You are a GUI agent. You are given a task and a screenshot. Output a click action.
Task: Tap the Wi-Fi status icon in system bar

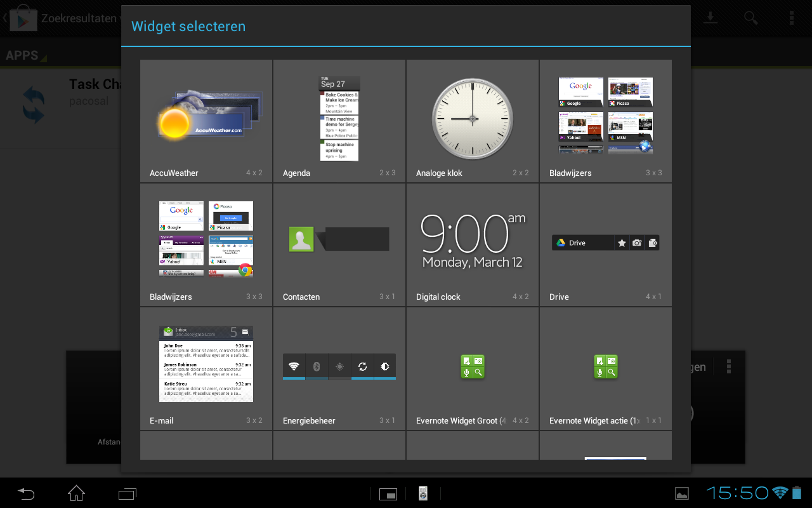point(780,493)
